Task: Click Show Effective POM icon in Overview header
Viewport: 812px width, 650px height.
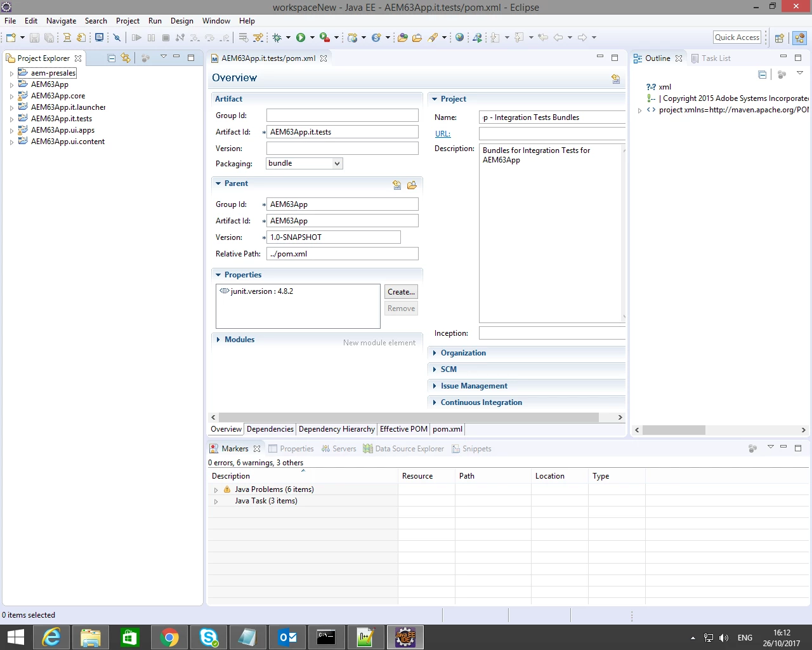Action: [x=615, y=79]
